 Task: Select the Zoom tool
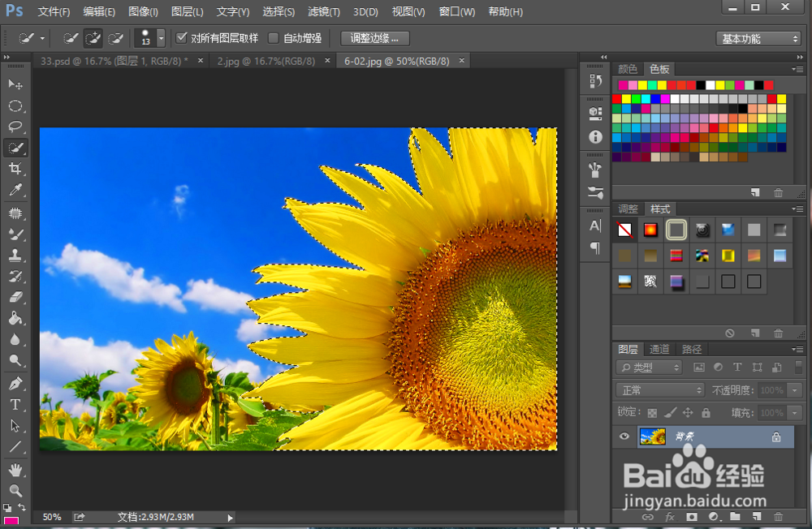tap(15, 491)
